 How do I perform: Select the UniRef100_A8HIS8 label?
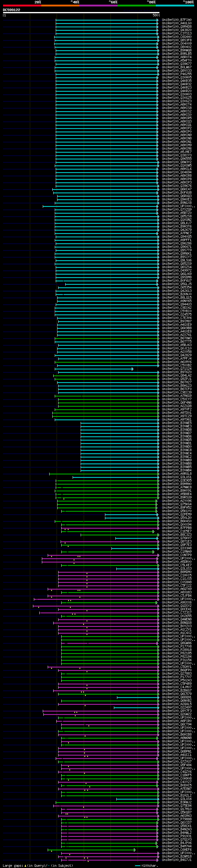pyautogui.click(x=176, y=108)
